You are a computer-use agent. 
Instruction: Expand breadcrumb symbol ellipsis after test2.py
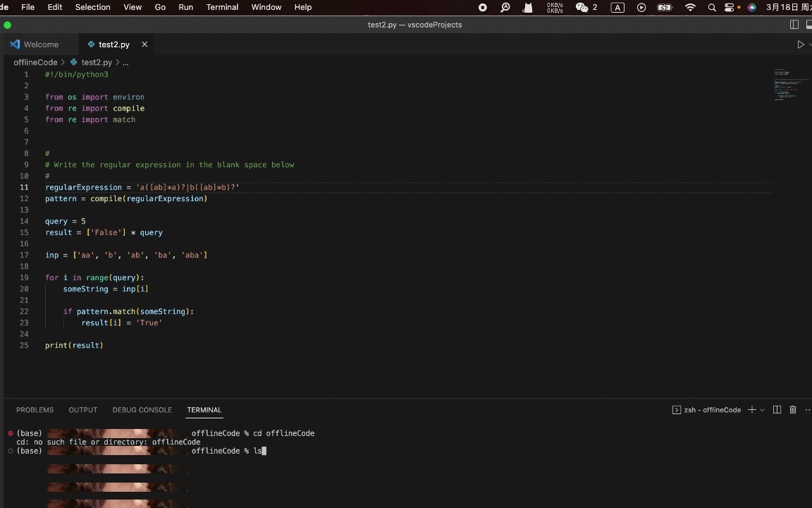pos(125,62)
